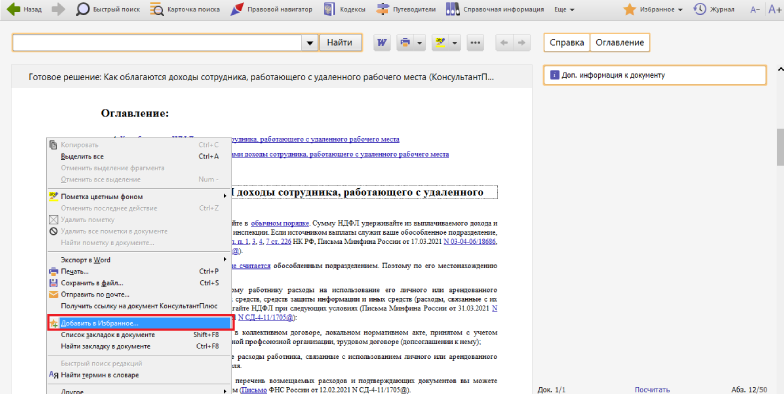The width and height of the screenshot is (784, 394).
Task: Click previous result left arrow button
Action: (x=504, y=43)
